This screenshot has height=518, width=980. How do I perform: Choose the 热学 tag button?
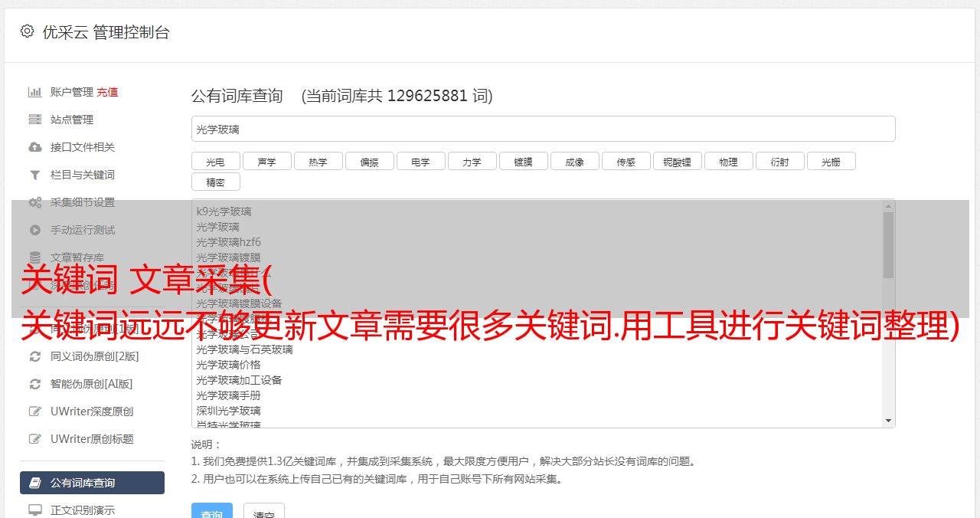tap(318, 161)
